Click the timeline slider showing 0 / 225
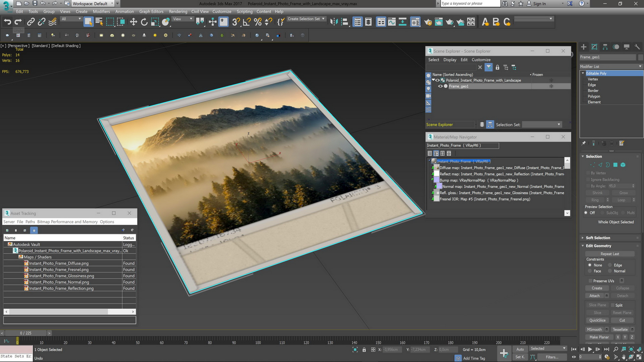This screenshot has width=644, height=362. 25,333
